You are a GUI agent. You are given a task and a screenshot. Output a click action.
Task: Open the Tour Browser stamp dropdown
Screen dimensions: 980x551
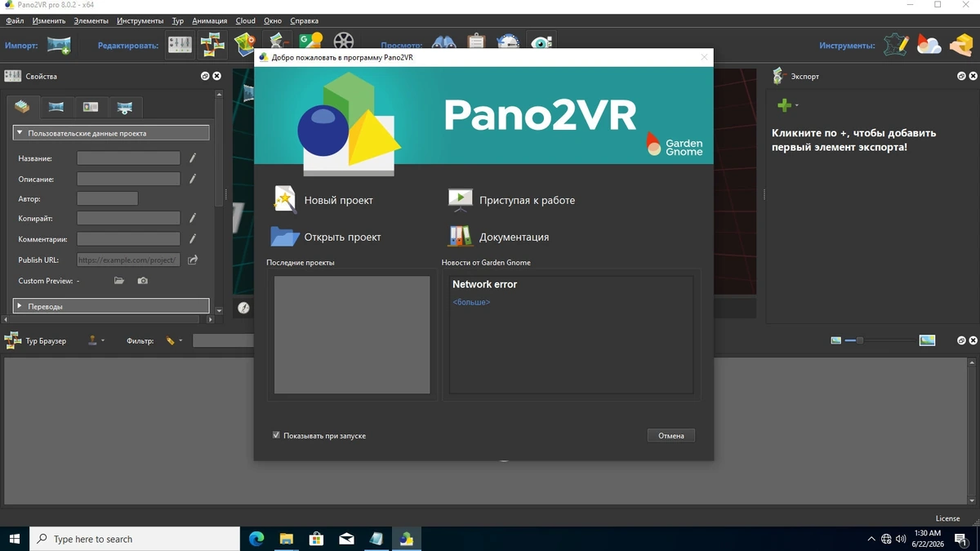pyautogui.click(x=96, y=340)
